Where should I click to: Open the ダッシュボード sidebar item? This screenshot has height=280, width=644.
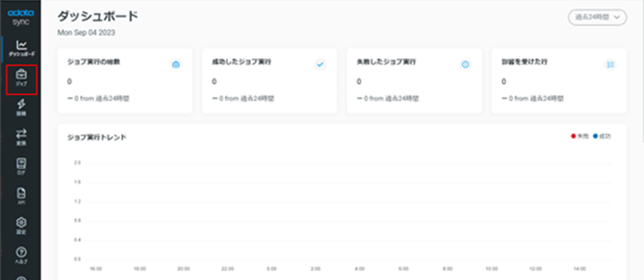[21, 49]
